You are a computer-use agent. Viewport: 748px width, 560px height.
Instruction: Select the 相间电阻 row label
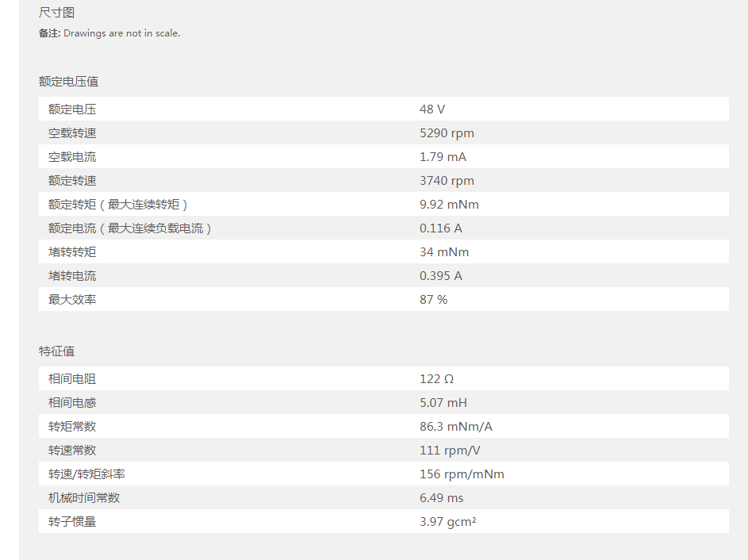[x=72, y=379]
